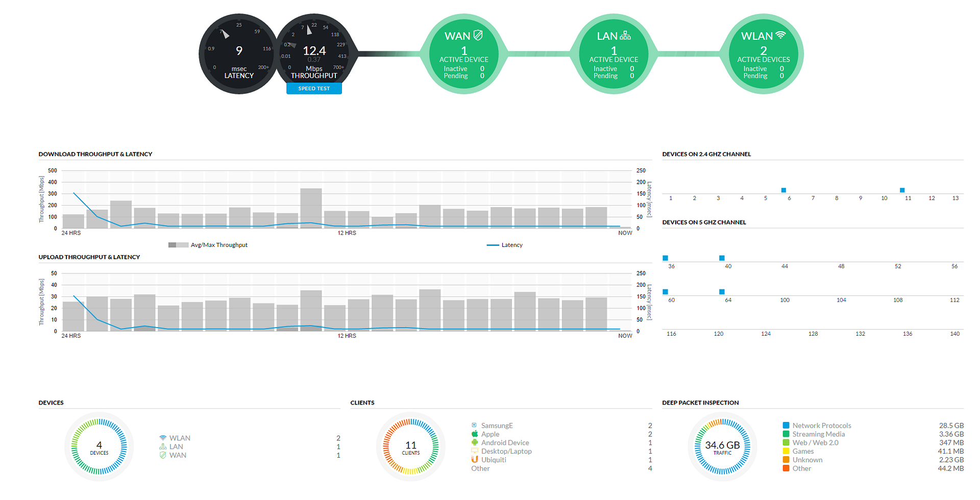Click the WAN shield icon in the circle
The width and height of the screenshot is (980, 500).
[478, 35]
